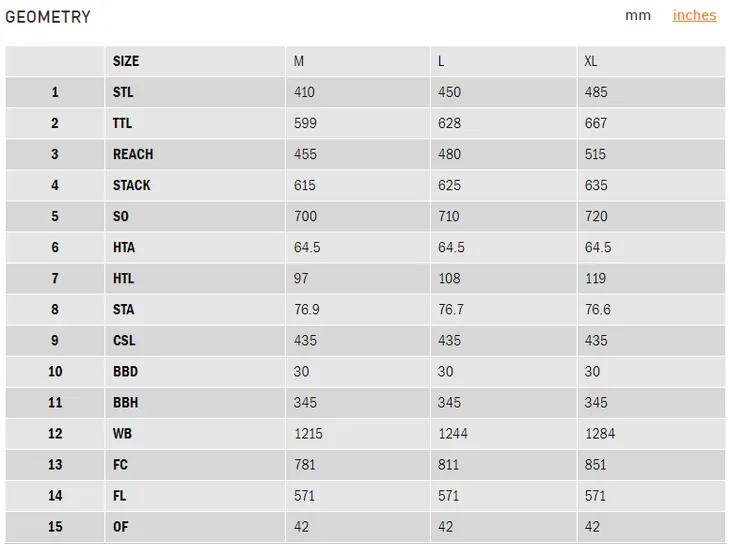The image size is (730, 544).
Task: Click the HTA row label
Action: tap(124, 247)
